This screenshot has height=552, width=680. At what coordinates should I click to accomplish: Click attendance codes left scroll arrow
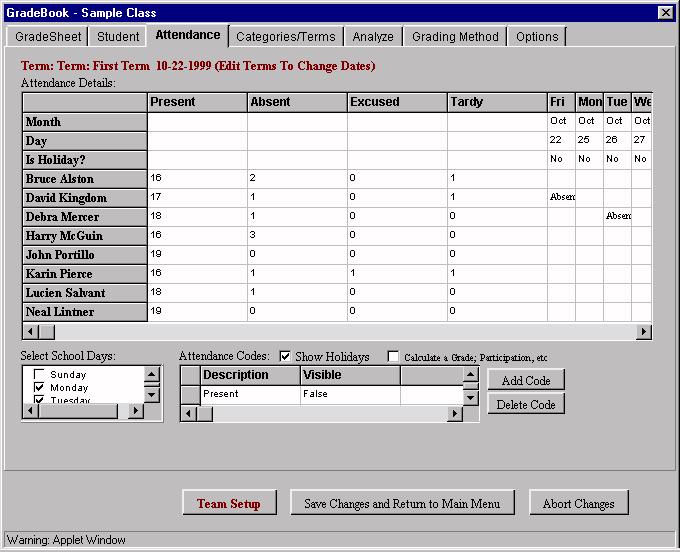(188, 414)
